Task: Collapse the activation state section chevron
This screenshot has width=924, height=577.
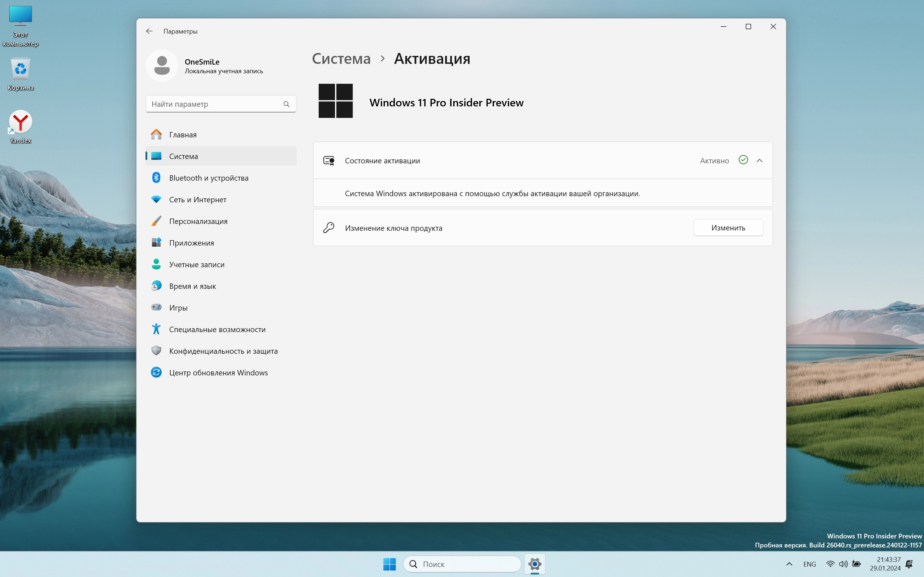Action: [759, 161]
